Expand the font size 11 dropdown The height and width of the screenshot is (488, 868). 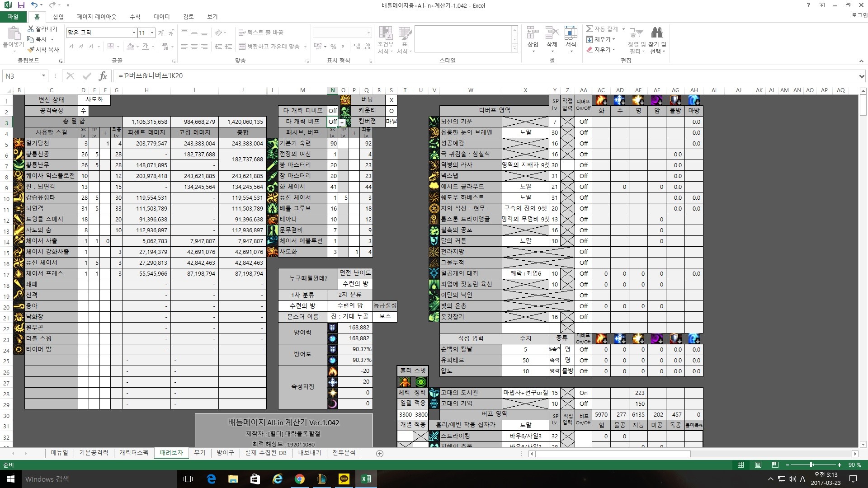pos(152,33)
